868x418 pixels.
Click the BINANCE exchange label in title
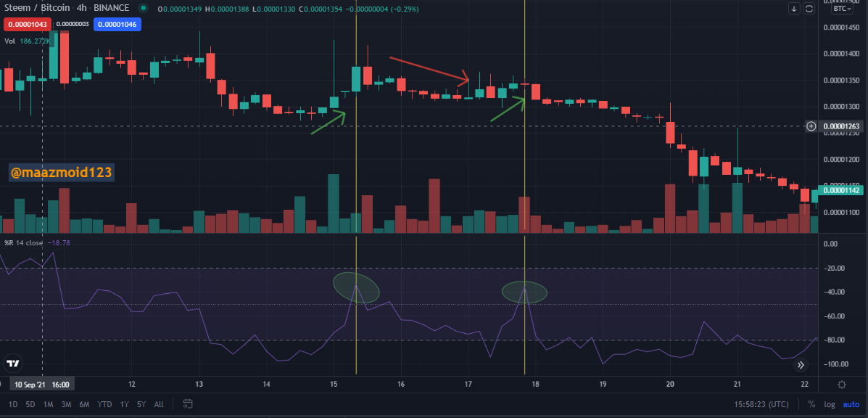tap(111, 8)
